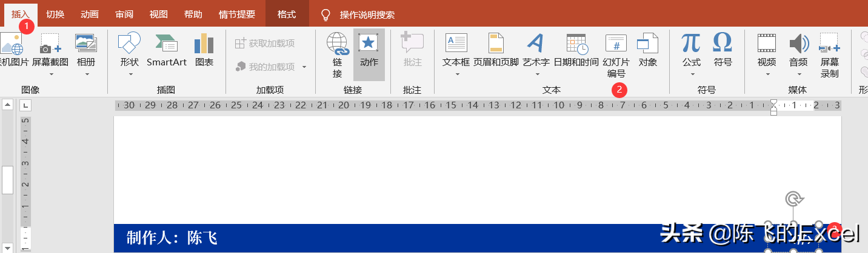
Task: Switch to the 动画 tab
Action: coord(90,15)
